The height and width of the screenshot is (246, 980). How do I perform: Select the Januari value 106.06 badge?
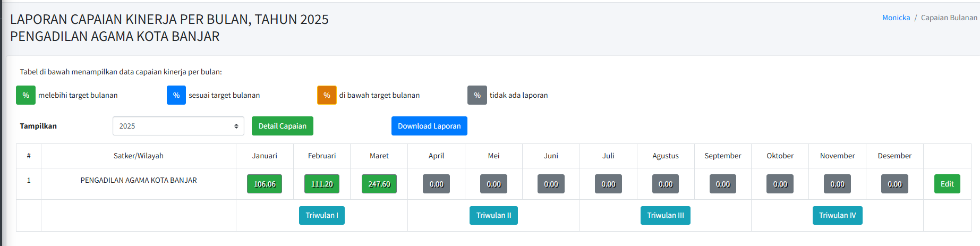click(x=265, y=184)
